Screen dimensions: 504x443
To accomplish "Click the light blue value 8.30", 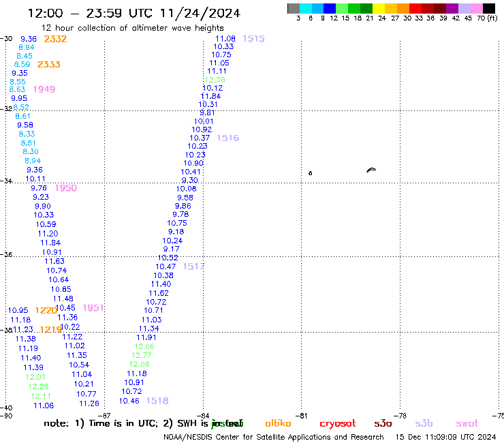I will (31, 151).
